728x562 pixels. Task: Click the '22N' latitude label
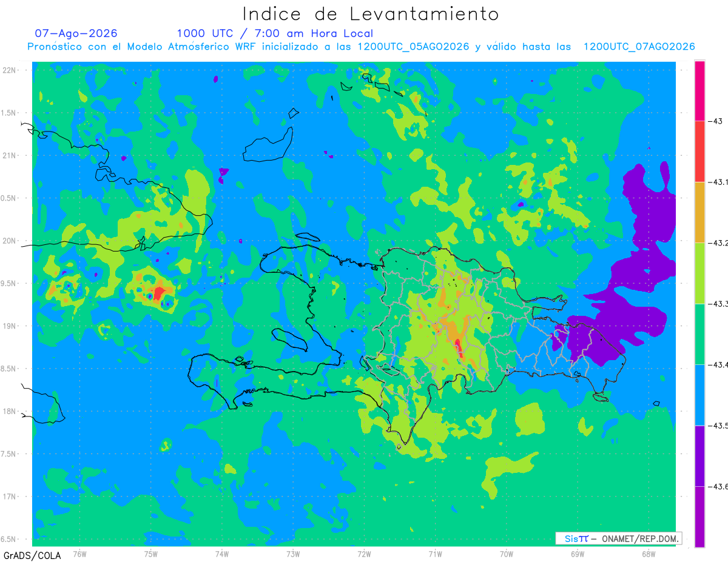pyautogui.click(x=9, y=70)
